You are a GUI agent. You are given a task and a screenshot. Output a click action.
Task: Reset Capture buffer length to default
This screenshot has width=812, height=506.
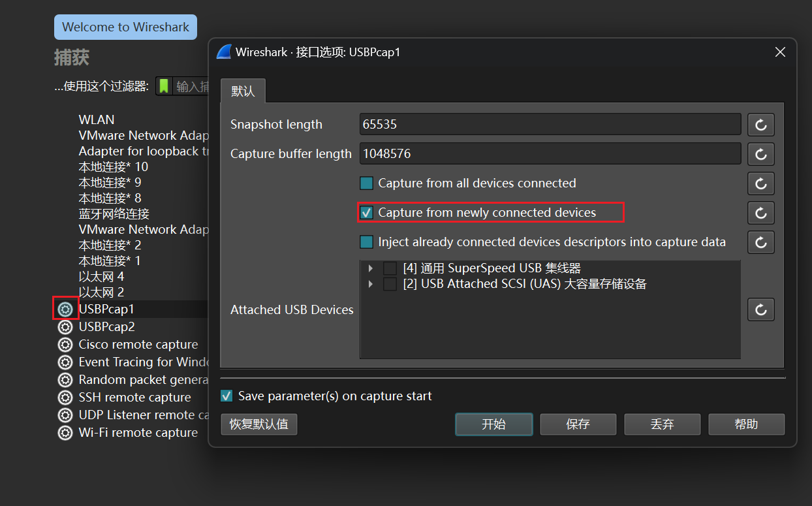761,154
